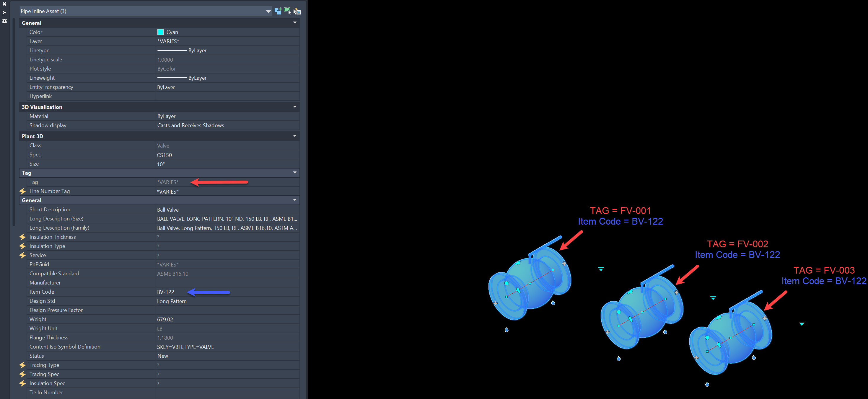The height and width of the screenshot is (399, 868).
Task: Click the lightning icon beside Tracing Type
Action: click(22, 365)
